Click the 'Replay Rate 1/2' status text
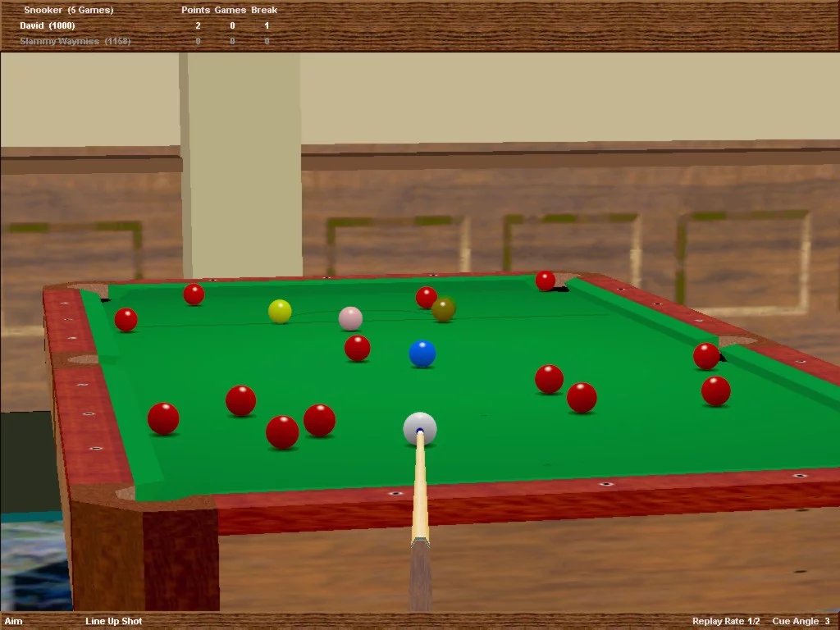This screenshot has width=840, height=630. pyautogui.click(x=726, y=621)
